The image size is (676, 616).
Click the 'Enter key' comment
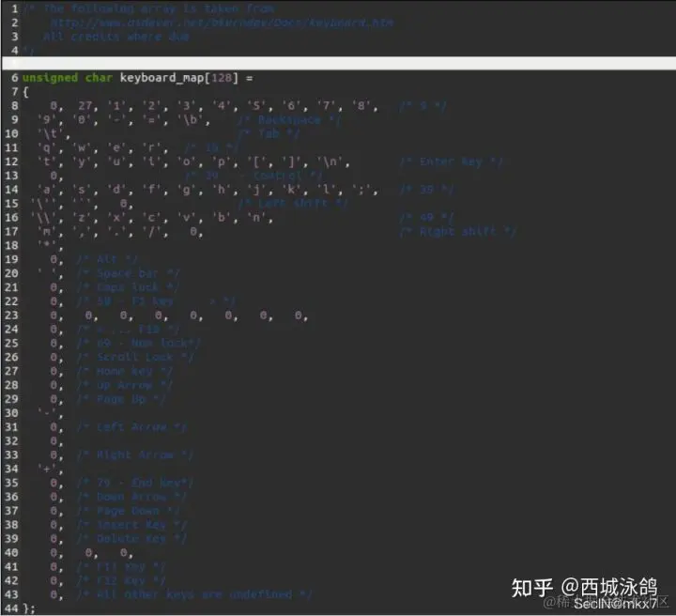(x=451, y=162)
